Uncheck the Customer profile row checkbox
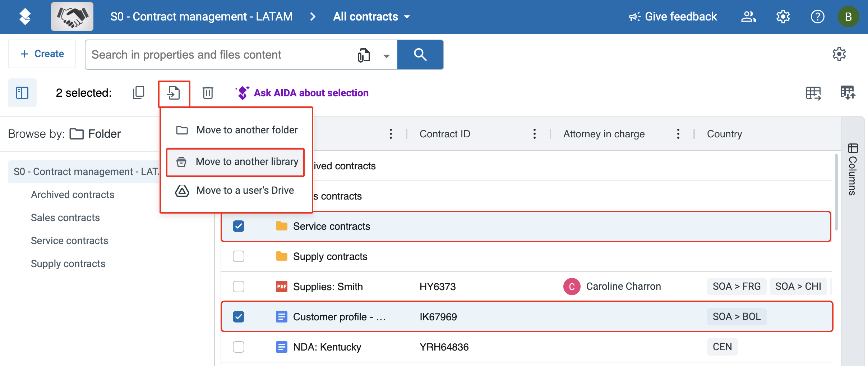The height and width of the screenshot is (366, 868). [x=239, y=317]
